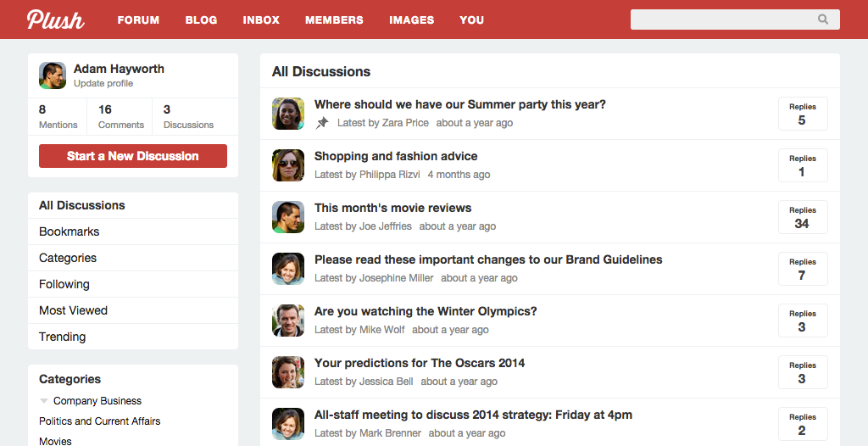This screenshot has height=446, width=868.
Task: Click Adam Hayworth's name
Action: click(x=119, y=69)
